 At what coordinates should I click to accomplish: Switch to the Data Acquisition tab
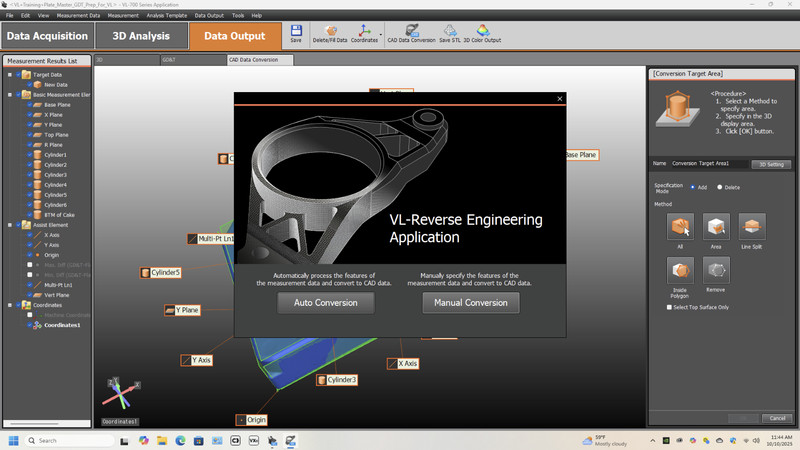(47, 36)
